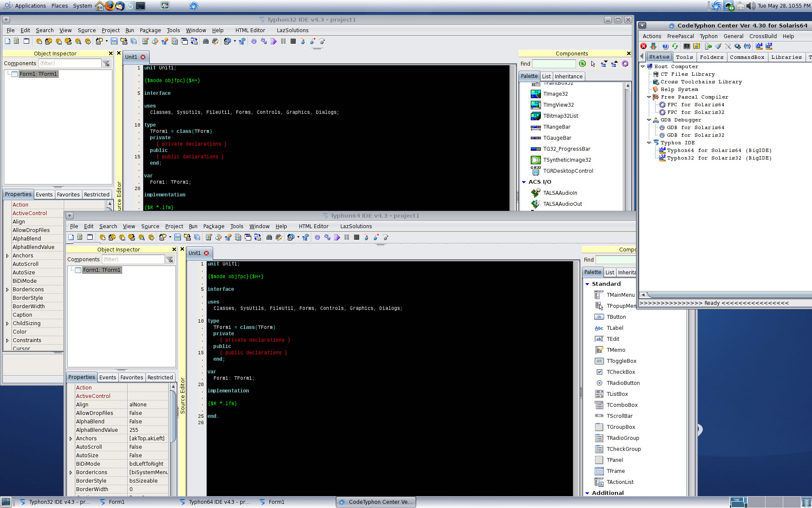Click magic wand icon in CodeTyphon Center
The height and width of the screenshot is (508, 812).
pos(728,46)
